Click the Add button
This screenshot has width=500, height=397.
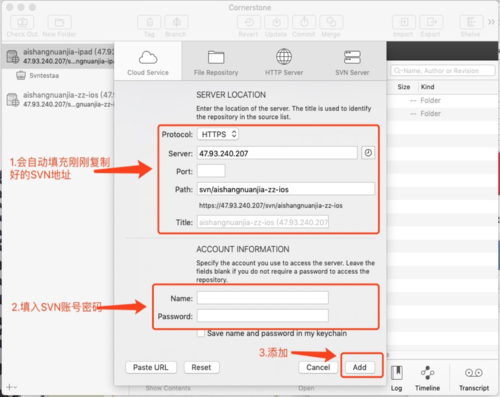tap(360, 367)
